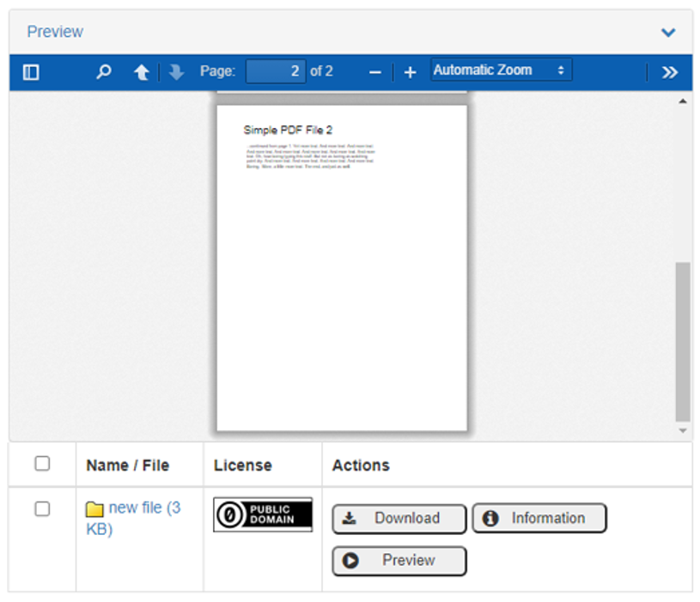Click the Preview button under Actions

[399, 560]
